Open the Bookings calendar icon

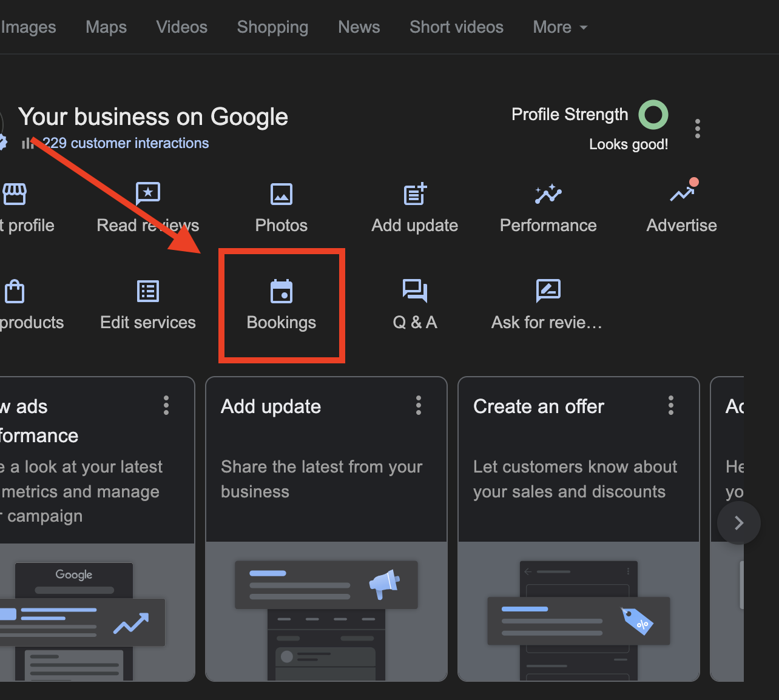click(x=281, y=292)
